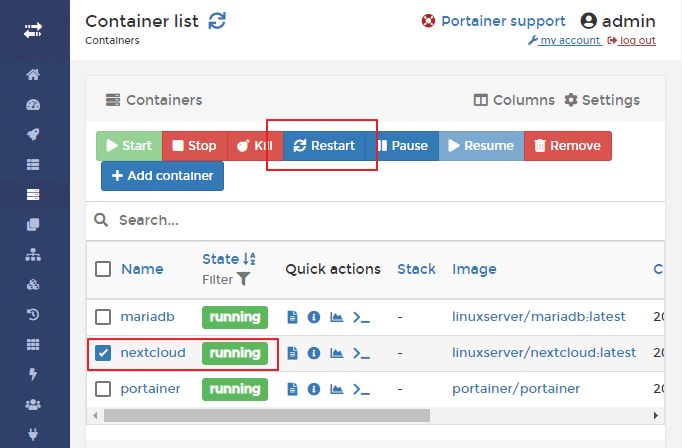Open Events history icon in sidebar
The image size is (682, 448).
pos(33,314)
